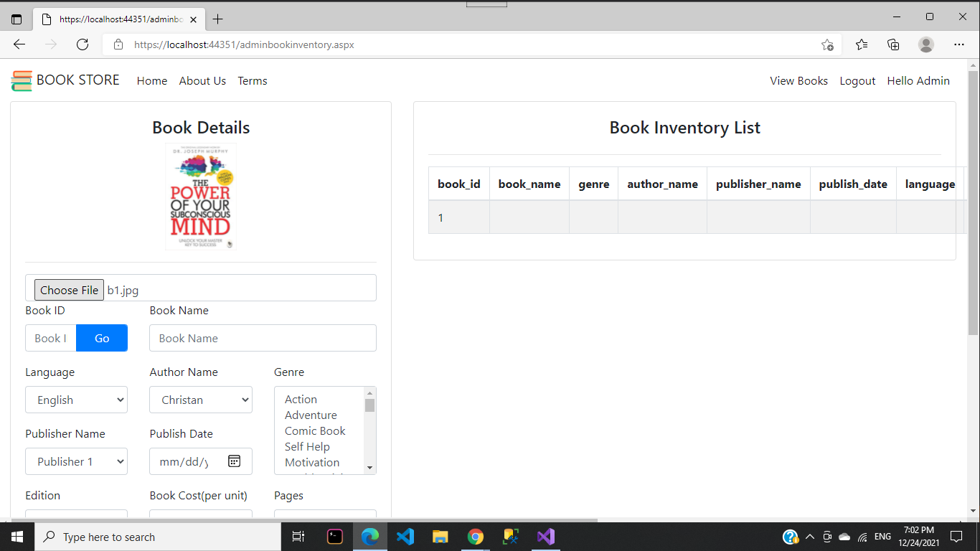Open the Language dropdown showing English

point(76,400)
